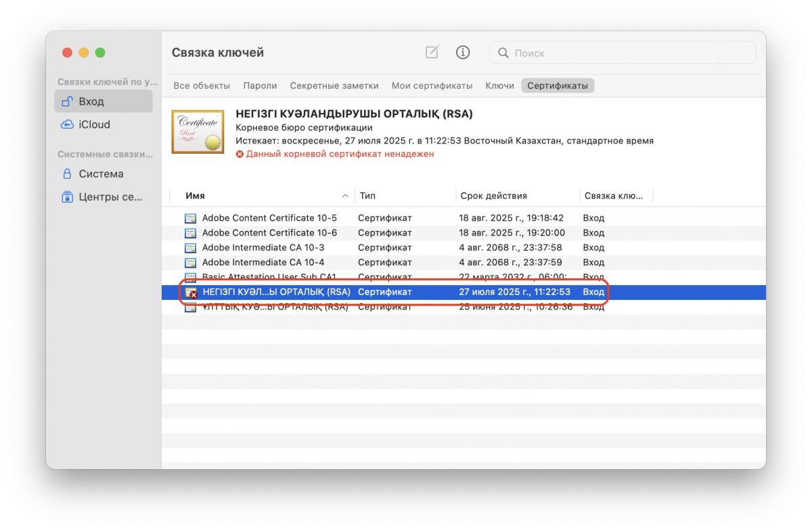Image resolution: width=812 pixels, height=530 pixels.
Task: Click the certificate icon for Adobe Intermediate CA 10-4
Action: point(191,263)
